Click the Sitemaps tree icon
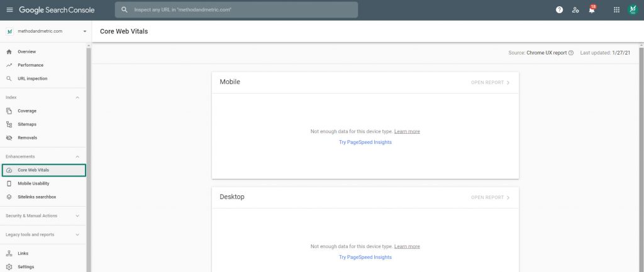The height and width of the screenshot is (272, 644). (x=9, y=124)
